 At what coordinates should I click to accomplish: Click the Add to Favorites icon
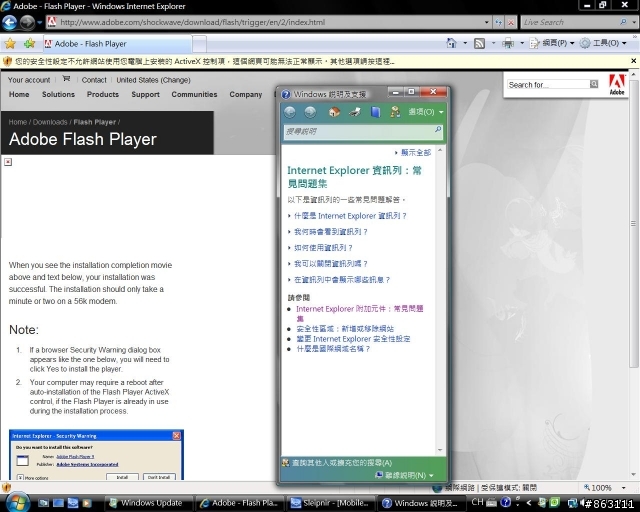[29, 43]
